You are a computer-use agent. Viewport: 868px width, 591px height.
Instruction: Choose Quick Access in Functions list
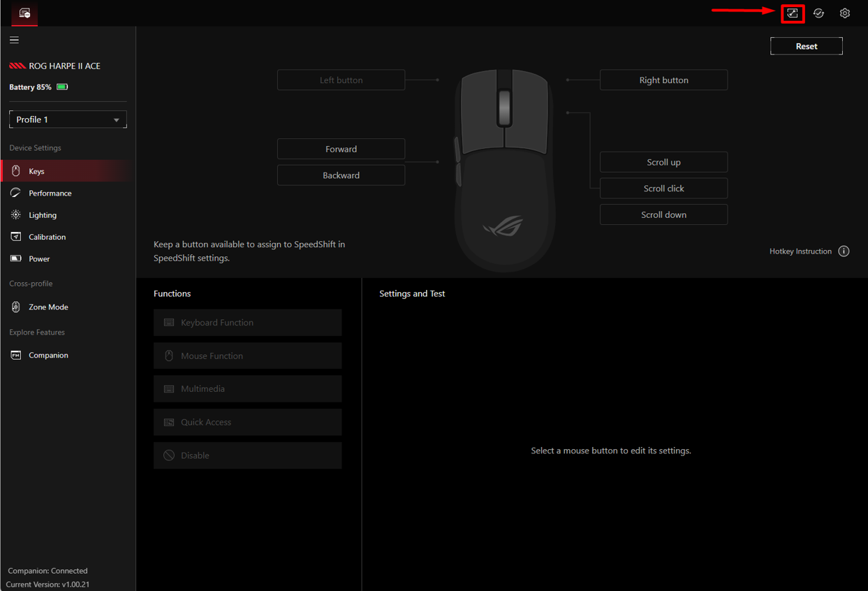point(247,422)
